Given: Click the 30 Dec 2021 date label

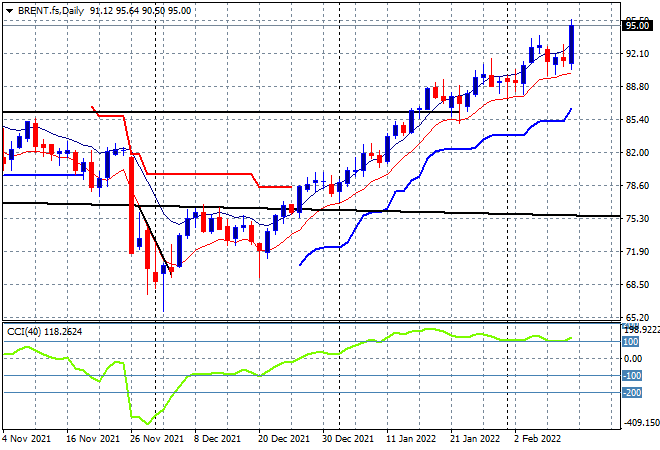Looking at the screenshot, I should pos(348,439).
